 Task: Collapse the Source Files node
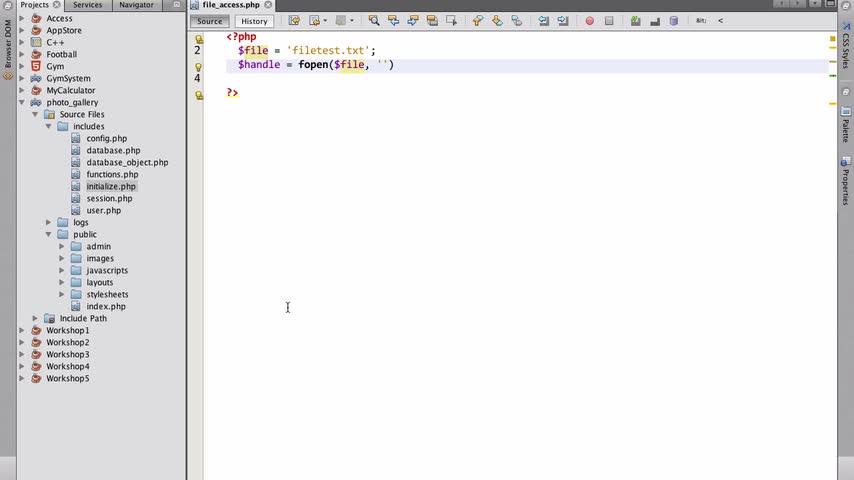[35, 114]
